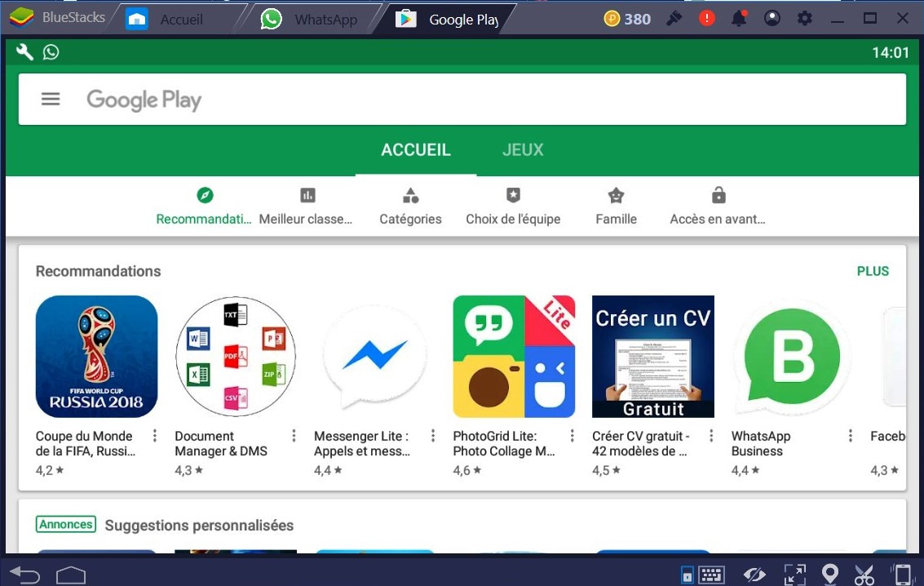Click the WhatsApp Business title text
924x586 pixels.
[761, 443]
